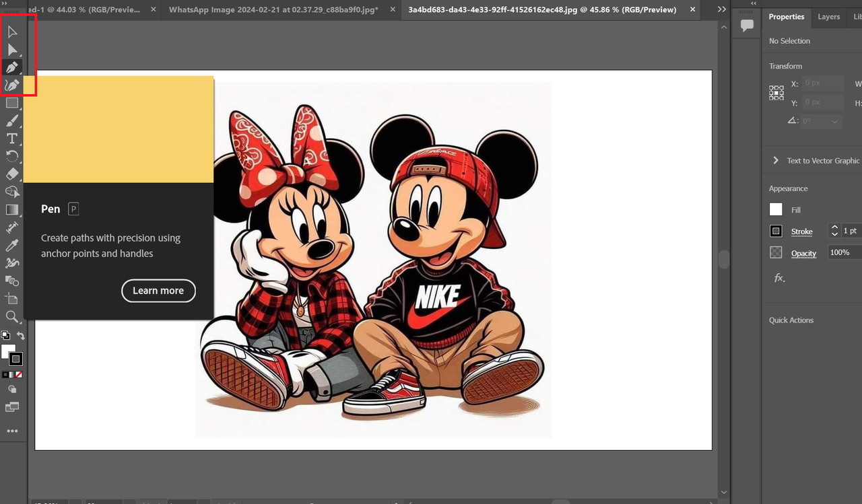Viewport: 862px width, 504px height.
Task: Activate the Eraser tool
Action: click(x=12, y=174)
